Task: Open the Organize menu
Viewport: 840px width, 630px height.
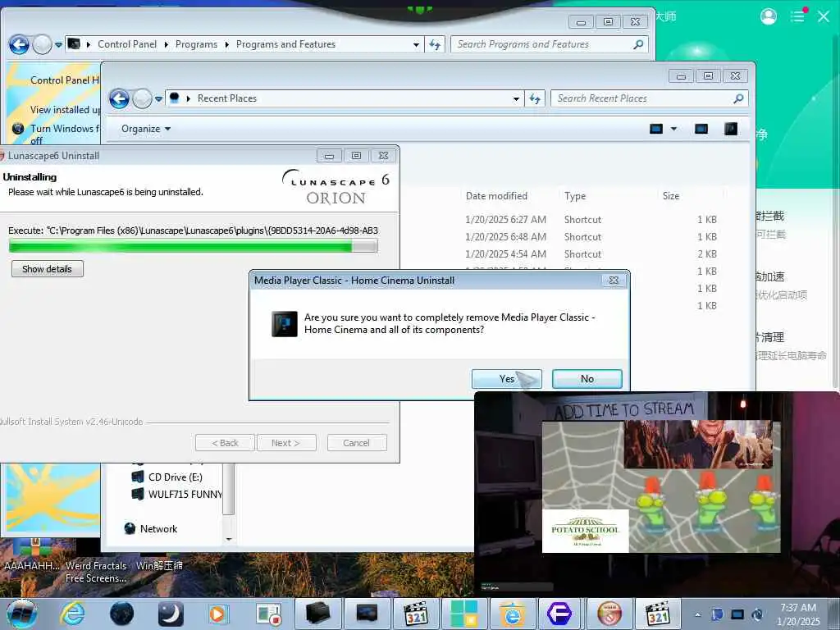Action: coord(146,129)
